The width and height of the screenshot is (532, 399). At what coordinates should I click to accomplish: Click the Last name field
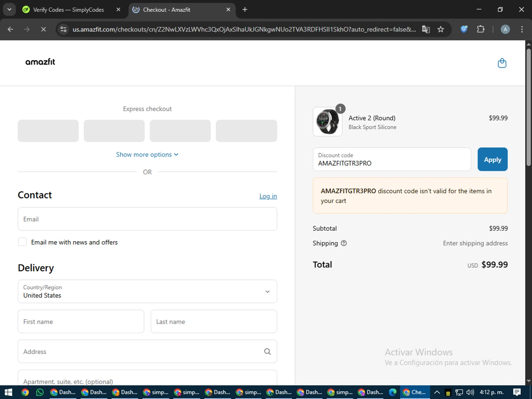[214, 321]
